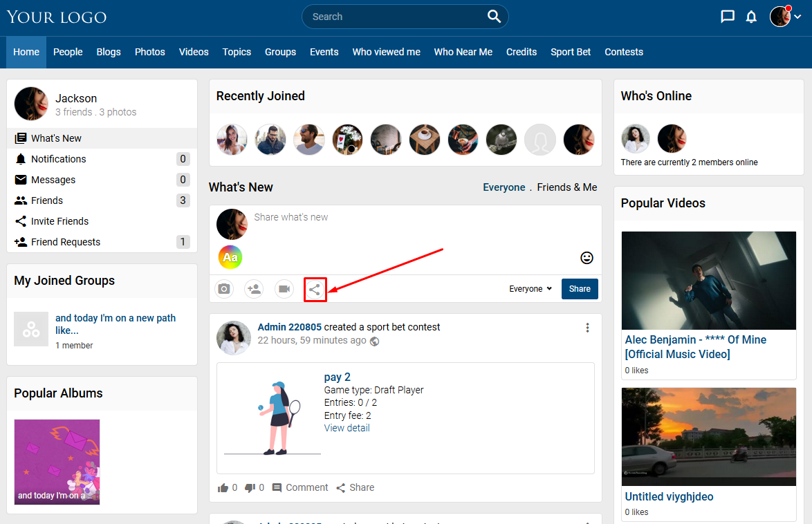Click View detail link
812x524 pixels.
point(347,428)
